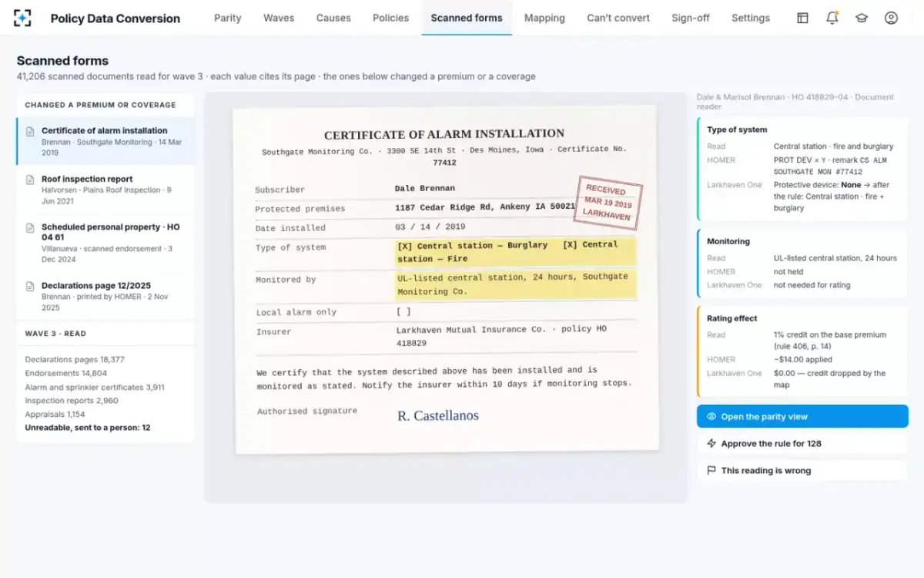
Task: Click highlighted Type of system field on certificate
Action: 516,252
